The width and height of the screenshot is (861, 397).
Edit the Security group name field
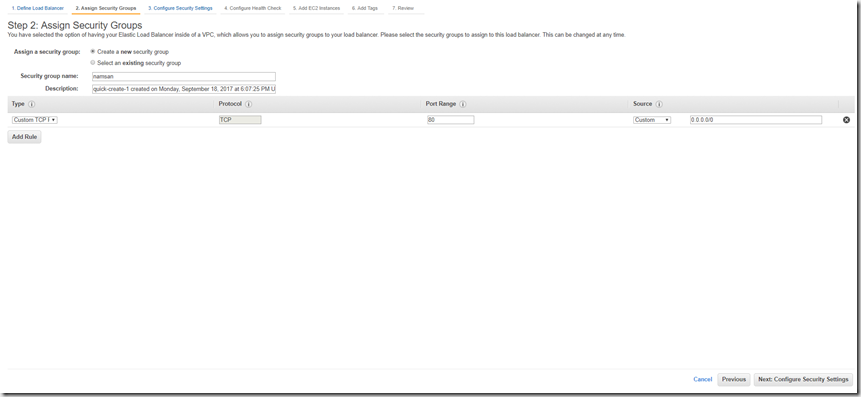[x=184, y=77]
